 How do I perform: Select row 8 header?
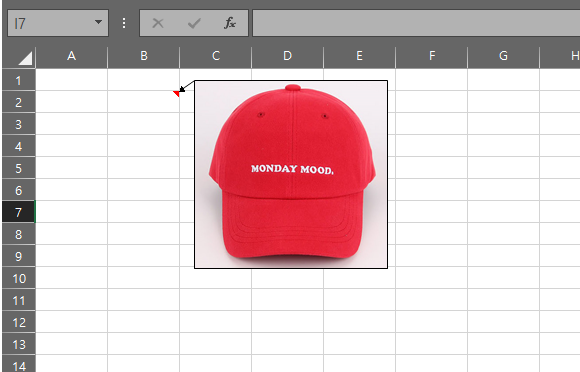click(18, 234)
